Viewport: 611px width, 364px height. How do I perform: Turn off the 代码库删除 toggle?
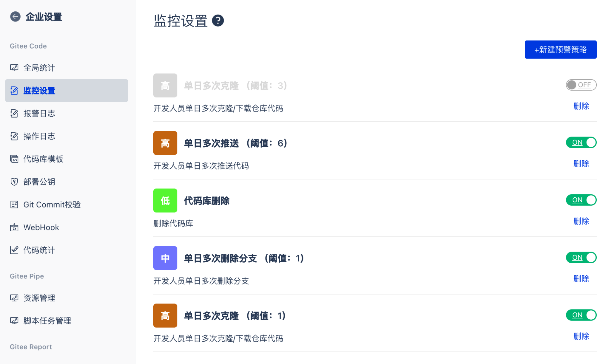tap(581, 200)
